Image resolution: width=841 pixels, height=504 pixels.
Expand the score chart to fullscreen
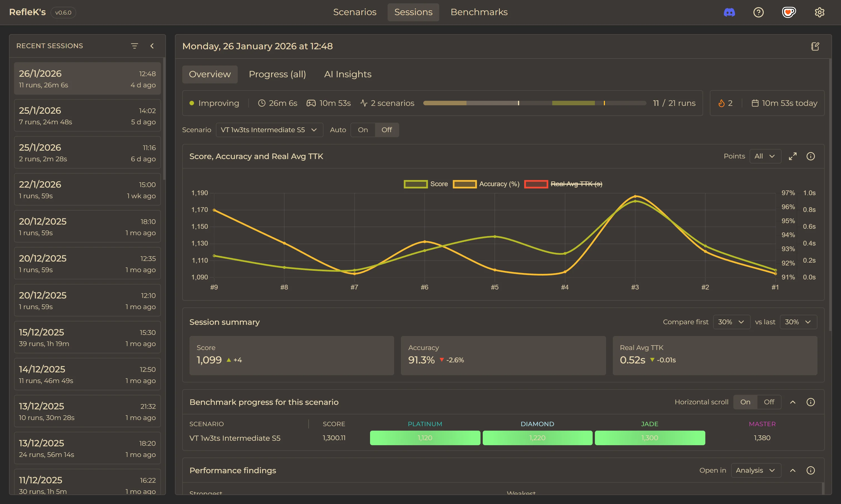(793, 156)
